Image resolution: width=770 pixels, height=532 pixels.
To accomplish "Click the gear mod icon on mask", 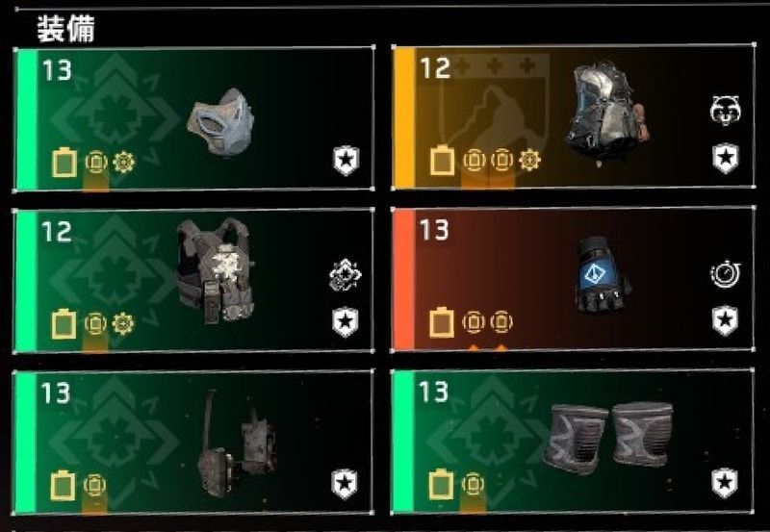I will coord(123,163).
